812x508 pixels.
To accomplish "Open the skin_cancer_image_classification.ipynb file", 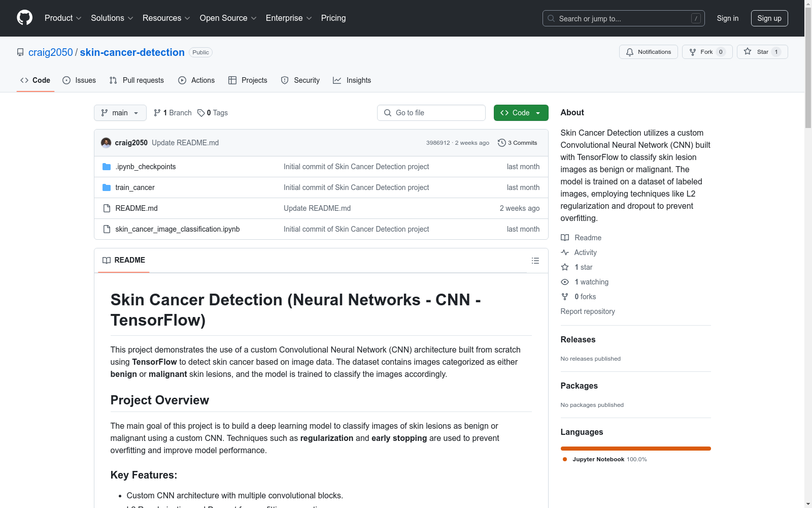I will pos(178,229).
